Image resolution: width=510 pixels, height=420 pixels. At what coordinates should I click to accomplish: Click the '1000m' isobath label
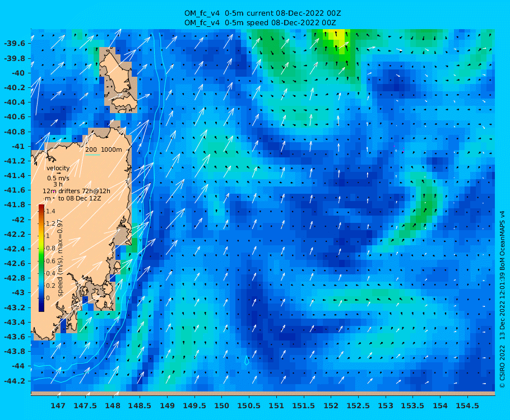coord(111,150)
